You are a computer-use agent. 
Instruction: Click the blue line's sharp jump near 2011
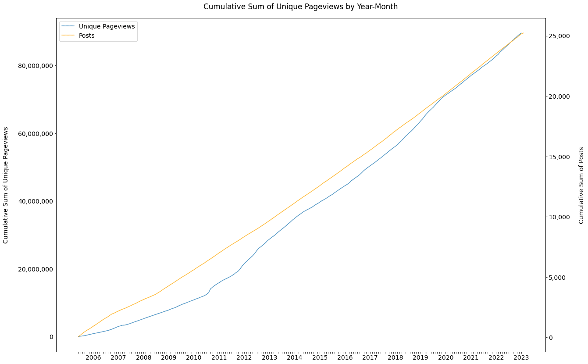(x=210, y=290)
